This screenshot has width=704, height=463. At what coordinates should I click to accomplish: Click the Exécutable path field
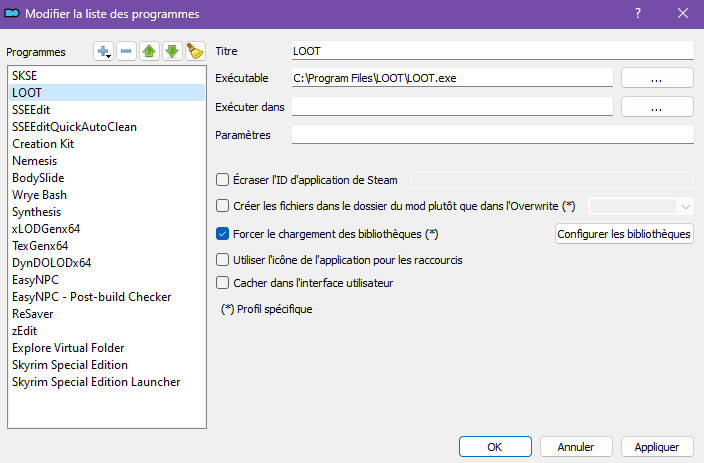click(x=452, y=78)
